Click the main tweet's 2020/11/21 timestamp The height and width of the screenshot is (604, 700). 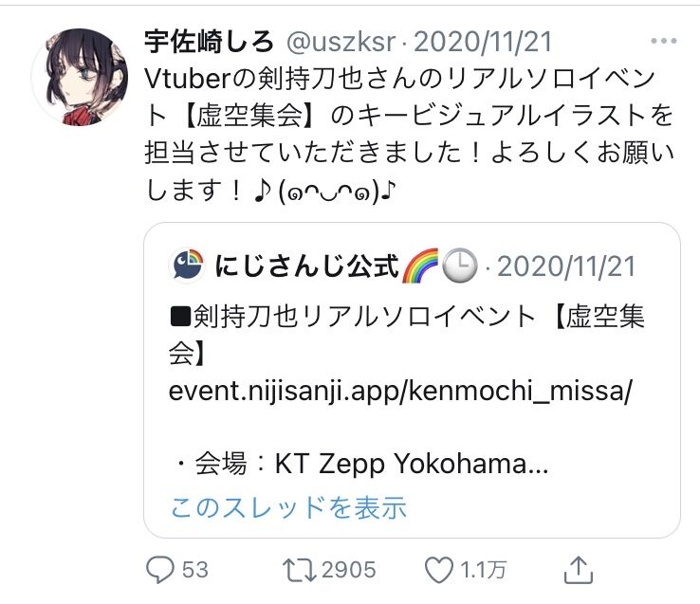pyautogui.click(x=484, y=43)
